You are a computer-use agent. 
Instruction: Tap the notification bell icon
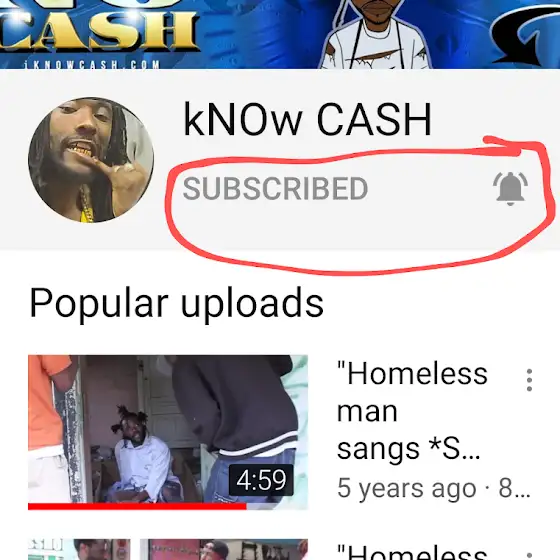[x=510, y=189]
